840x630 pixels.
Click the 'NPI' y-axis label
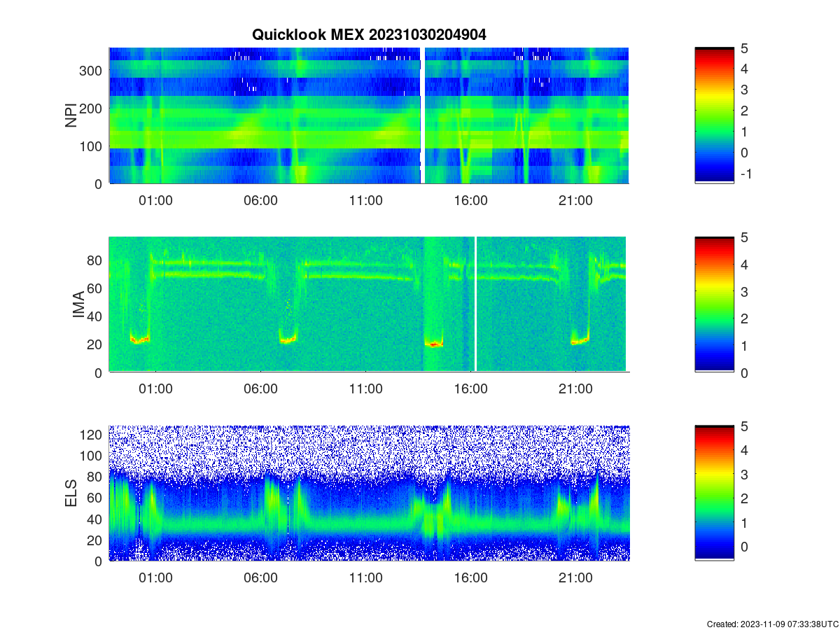[x=71, y=115]
